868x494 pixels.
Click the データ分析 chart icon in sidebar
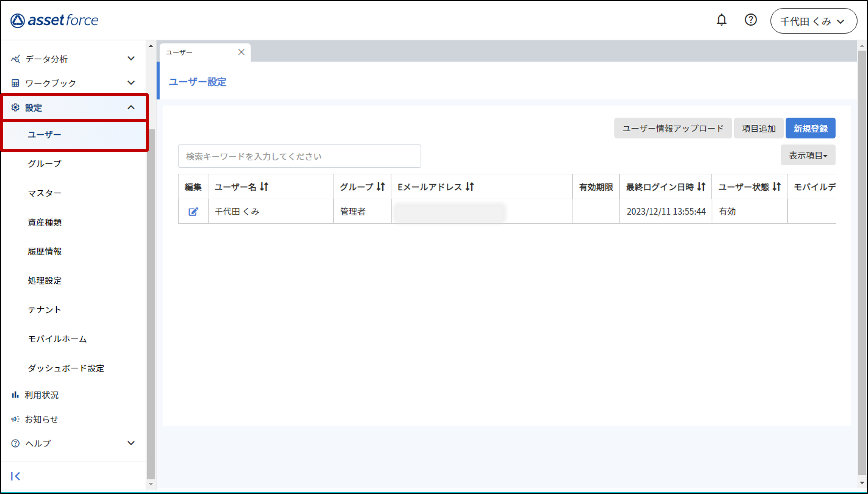(x=15, y=59)
